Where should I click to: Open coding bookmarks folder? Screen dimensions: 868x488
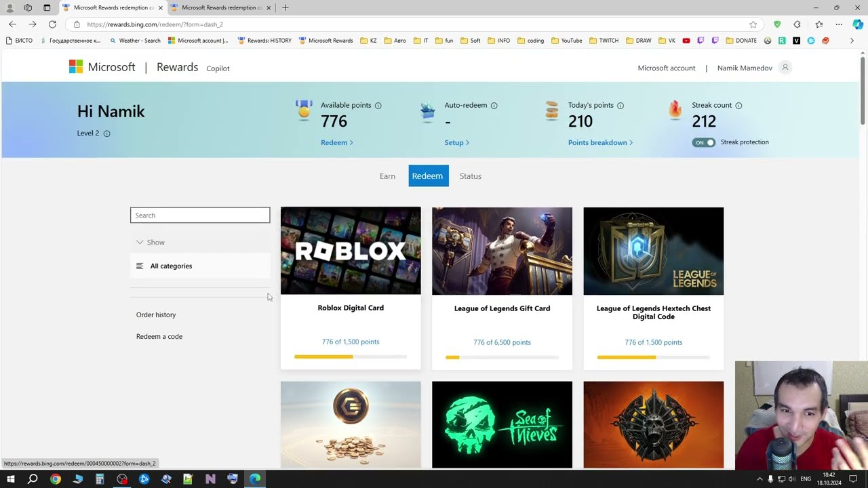coord(530,41)
